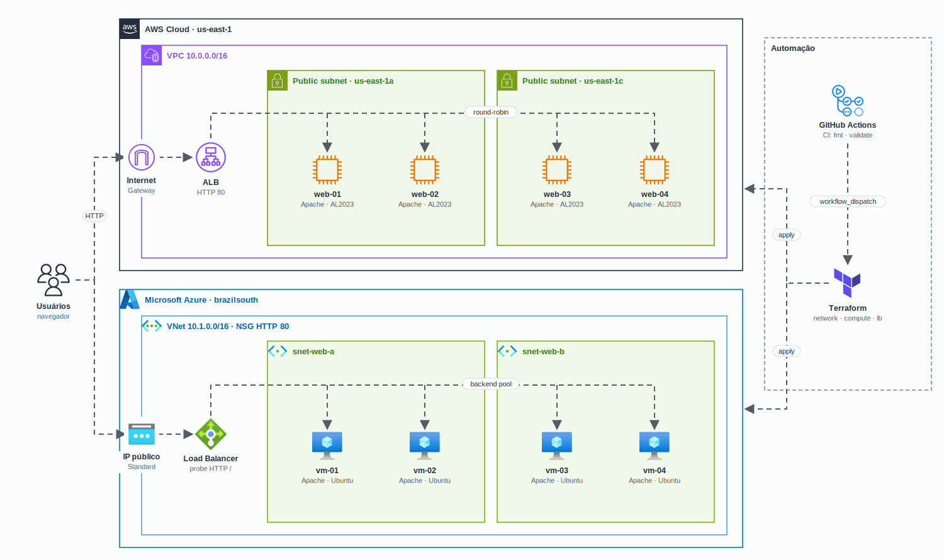The height and width of the screenshot is (560, 944).
Task: Click the 'ALB' text label
Action: (211, 182)
